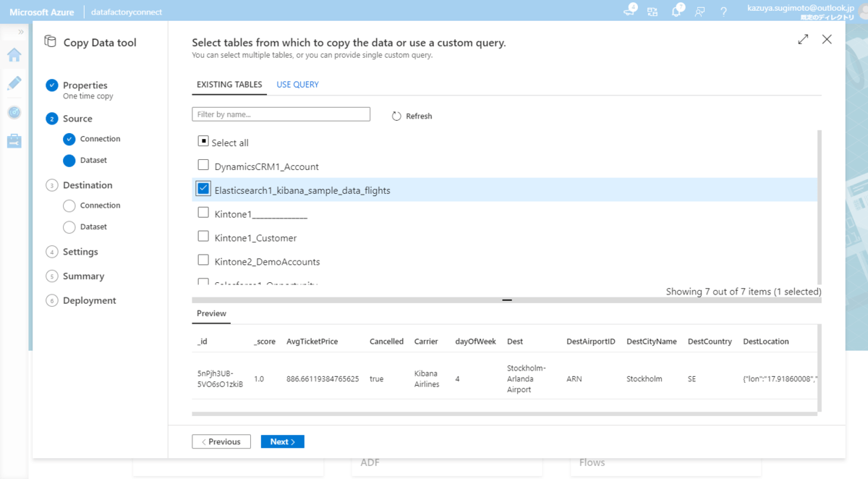868x479 pixels.
Task: Click the Azure notifications bell icon
Action: tap(676, 12)
